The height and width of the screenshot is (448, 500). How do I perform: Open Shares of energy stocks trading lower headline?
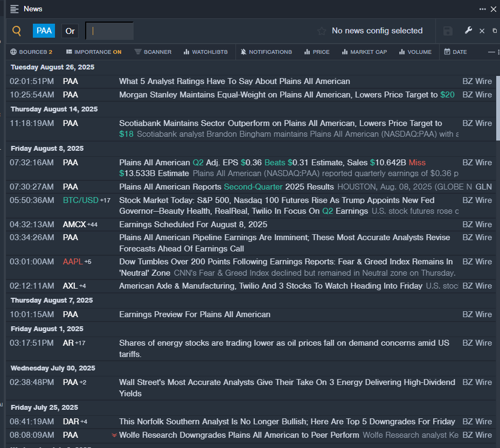284,348
